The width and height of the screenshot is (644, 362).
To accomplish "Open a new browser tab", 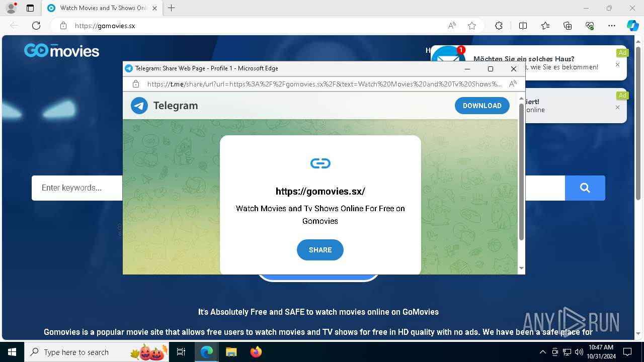I will coord(172,8).
